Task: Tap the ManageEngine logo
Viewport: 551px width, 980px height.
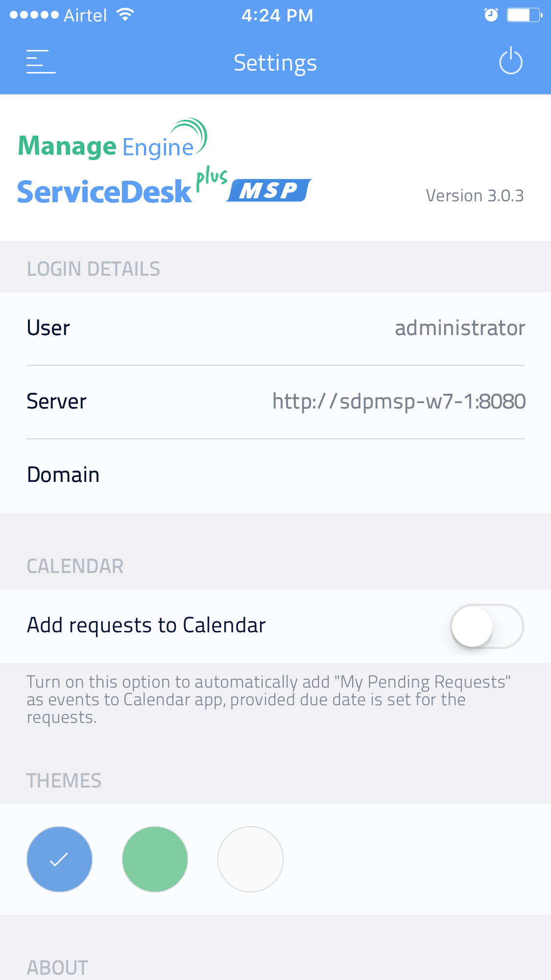Action: 113,141
